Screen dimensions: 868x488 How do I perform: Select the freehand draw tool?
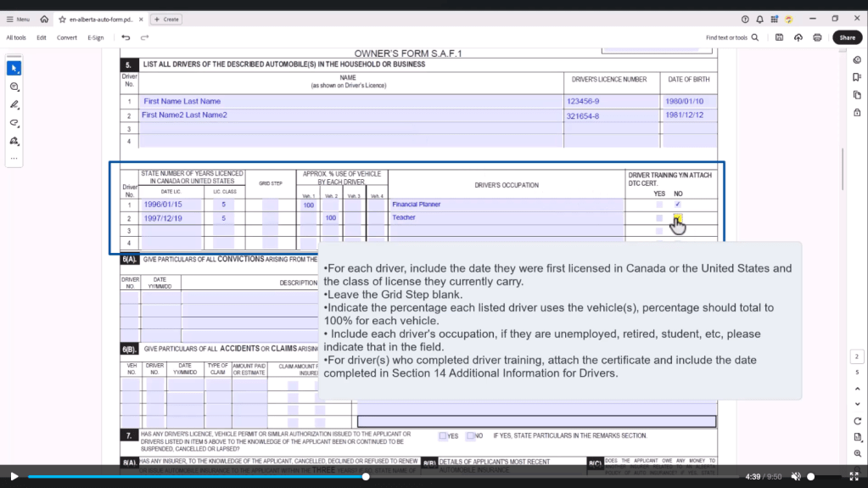[14, 123]
